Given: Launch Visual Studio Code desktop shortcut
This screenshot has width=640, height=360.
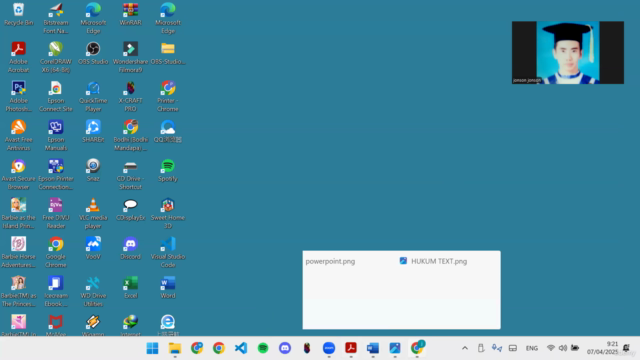Looking at the screenshot, I should pos(168,252).
